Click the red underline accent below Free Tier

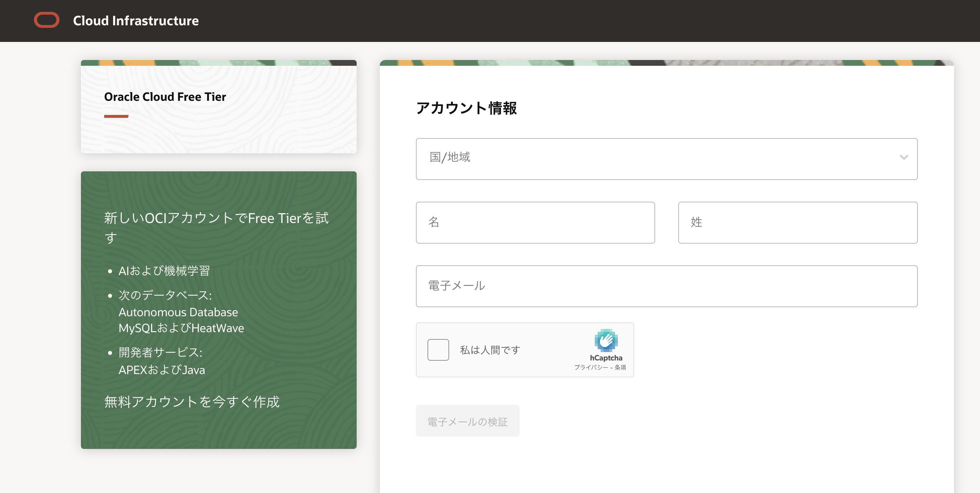coord(116,117)
